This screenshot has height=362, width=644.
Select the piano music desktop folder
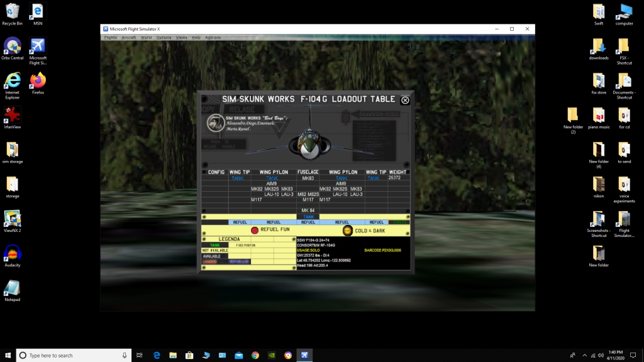(x=599, y=118)
